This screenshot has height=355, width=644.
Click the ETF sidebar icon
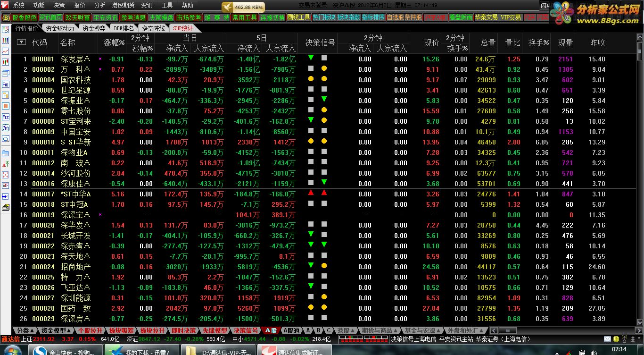(x=6, y=186)
